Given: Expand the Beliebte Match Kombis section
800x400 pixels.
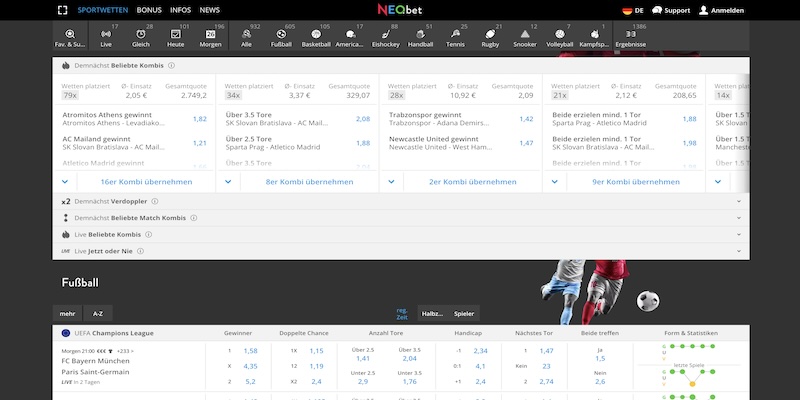Looking at the screenshot, I should pyautogui.click(x=739, y=218).
